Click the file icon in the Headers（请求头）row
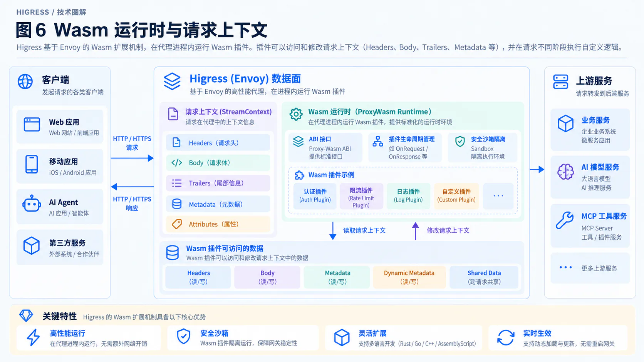The image size is (644, 362). 176,142
